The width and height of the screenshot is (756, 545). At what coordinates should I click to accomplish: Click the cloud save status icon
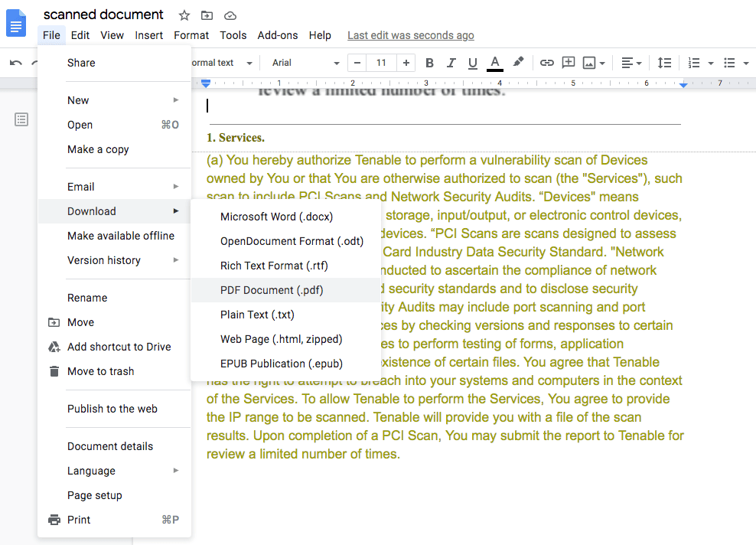(x=230, y=15)
